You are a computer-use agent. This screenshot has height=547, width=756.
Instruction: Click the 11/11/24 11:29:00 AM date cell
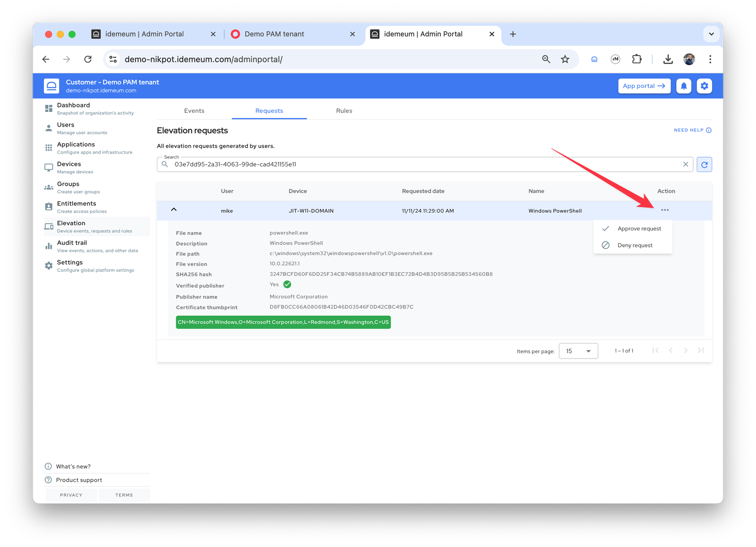[x=428, y=211]
